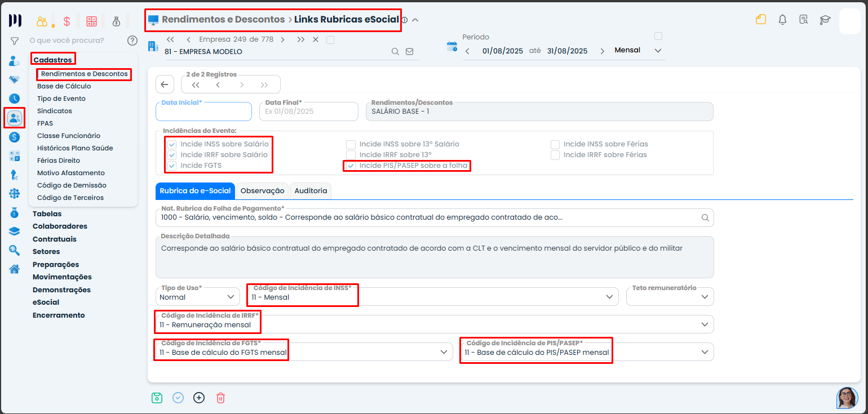Click the house icon in the sidebar
The width and height of the screenshot is (868, 414).
[x=15, y=269]
